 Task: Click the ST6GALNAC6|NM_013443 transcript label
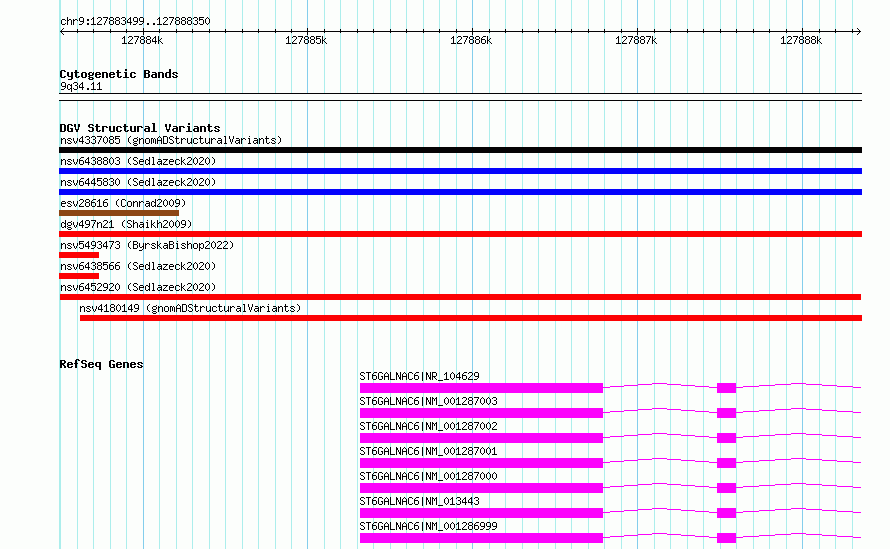coord(419,501)
